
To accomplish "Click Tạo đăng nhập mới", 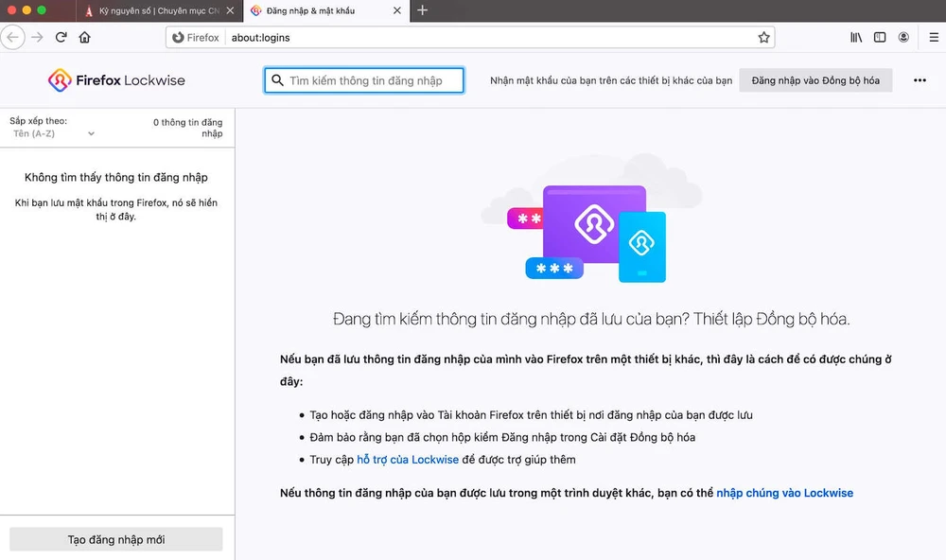I will click(115, 539).
